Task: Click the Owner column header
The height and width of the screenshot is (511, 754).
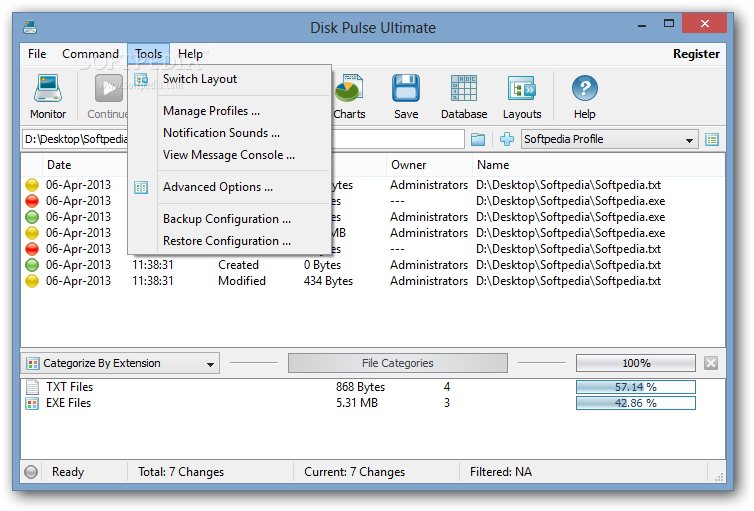Action: point(409,165)
